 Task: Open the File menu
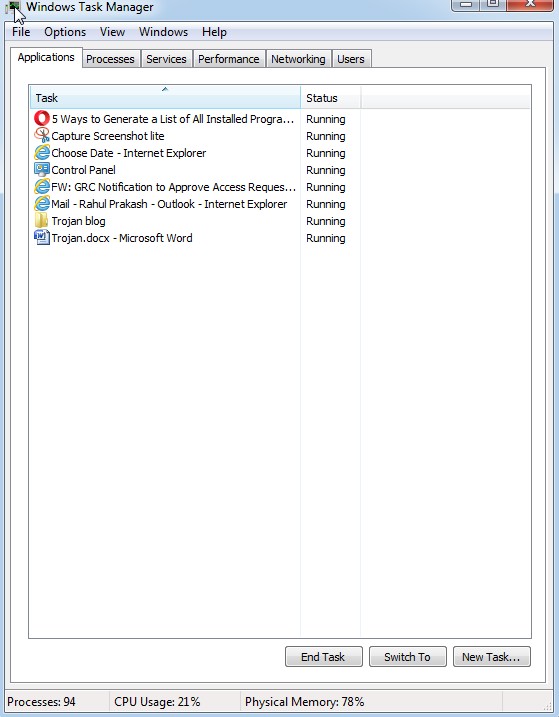[x=21, y=32]
